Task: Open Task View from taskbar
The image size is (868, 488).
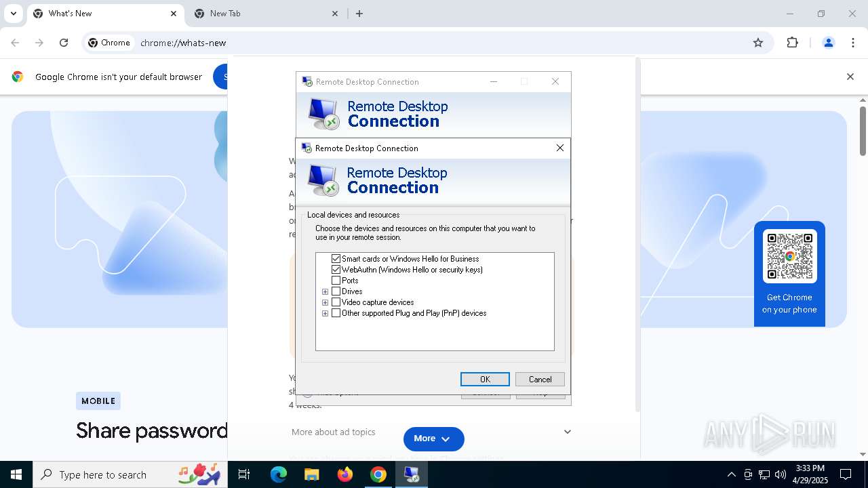Action: click(244, 474)
